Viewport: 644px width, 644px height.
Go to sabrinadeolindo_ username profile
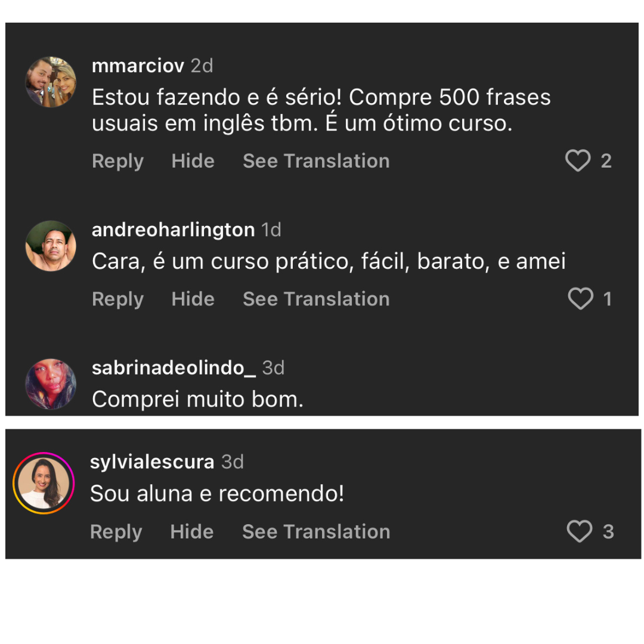point(174,368)
